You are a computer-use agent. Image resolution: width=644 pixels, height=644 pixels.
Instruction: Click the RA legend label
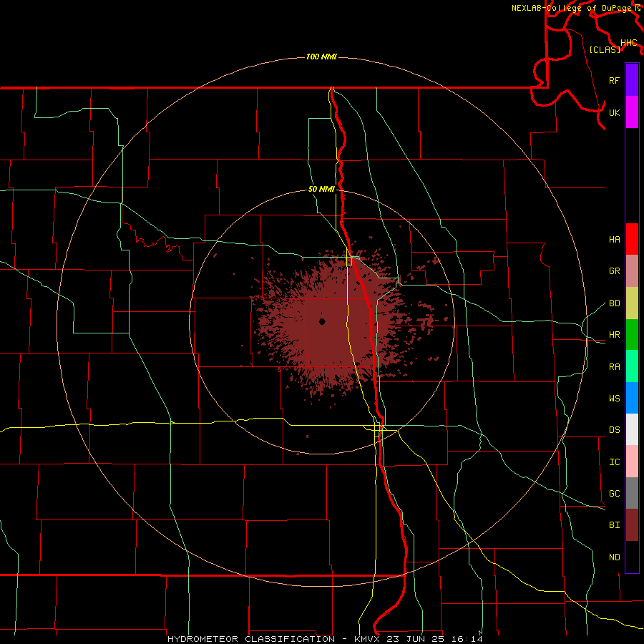pyautogui.click(x=615, y=366)
